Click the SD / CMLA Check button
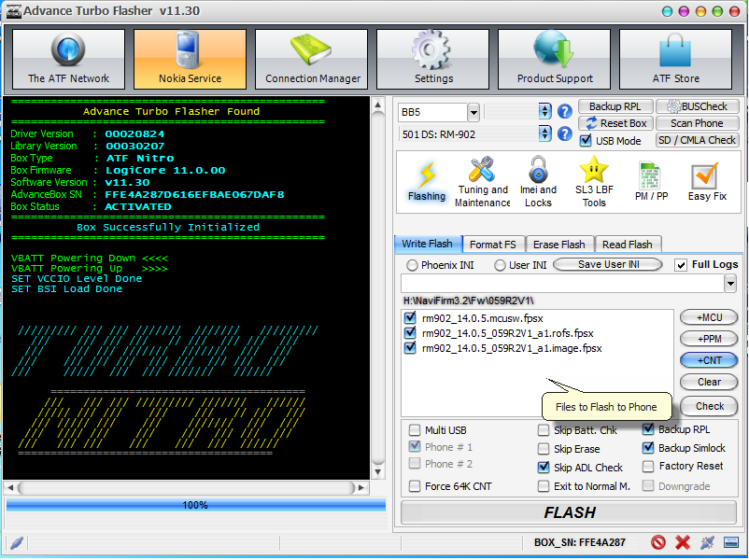Viewport: 749px width, 560px height. pyautogui.click(x=698, y=140)
